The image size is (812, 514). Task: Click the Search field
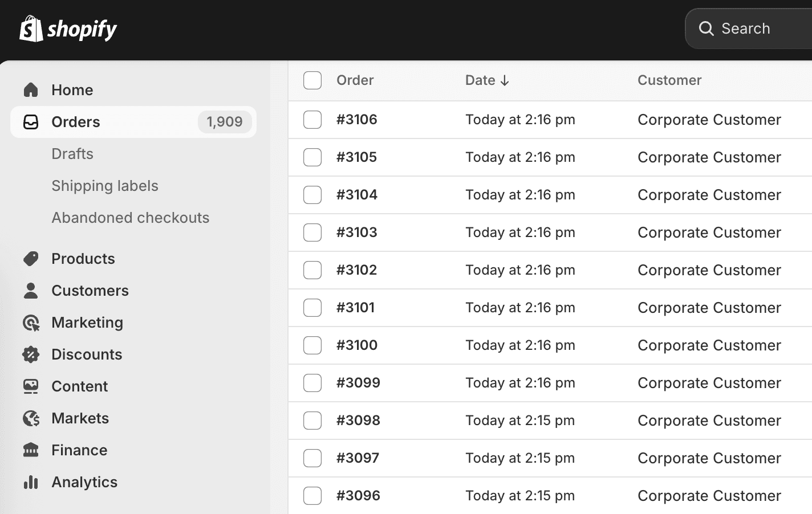(748, 28)
